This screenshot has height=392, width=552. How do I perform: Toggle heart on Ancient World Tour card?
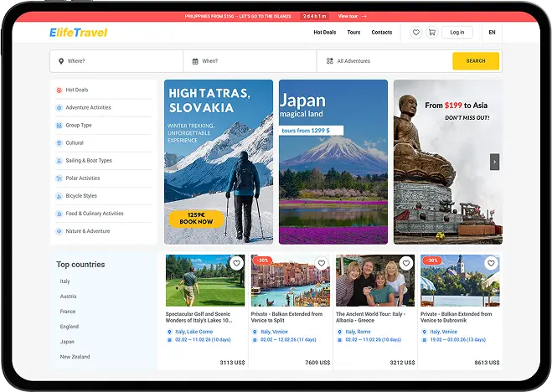point(405,263)
